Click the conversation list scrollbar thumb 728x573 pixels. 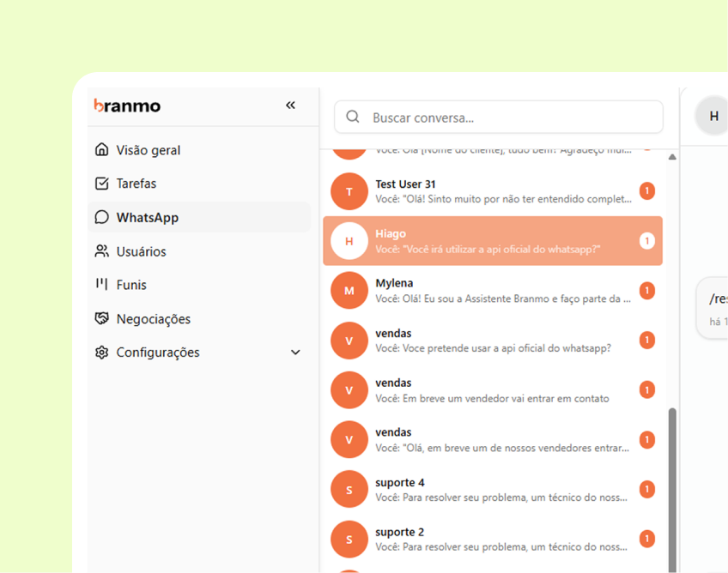click(672, 489)
